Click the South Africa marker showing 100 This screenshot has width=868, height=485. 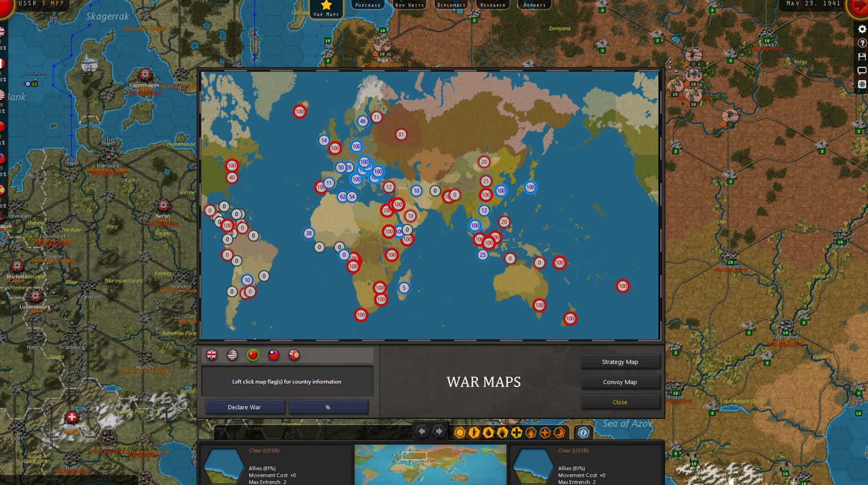[361, 315]
